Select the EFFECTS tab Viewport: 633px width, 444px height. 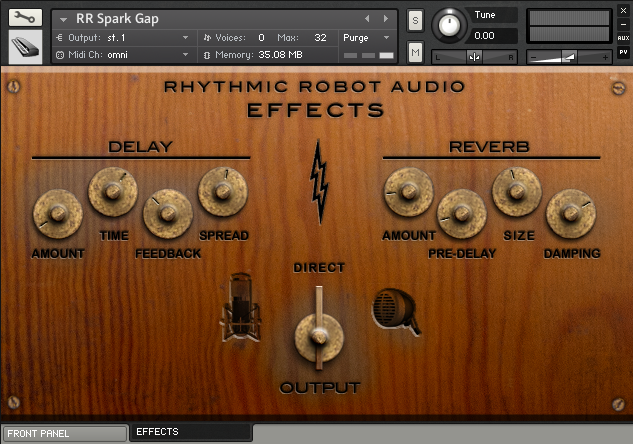(x=191, y=432)
